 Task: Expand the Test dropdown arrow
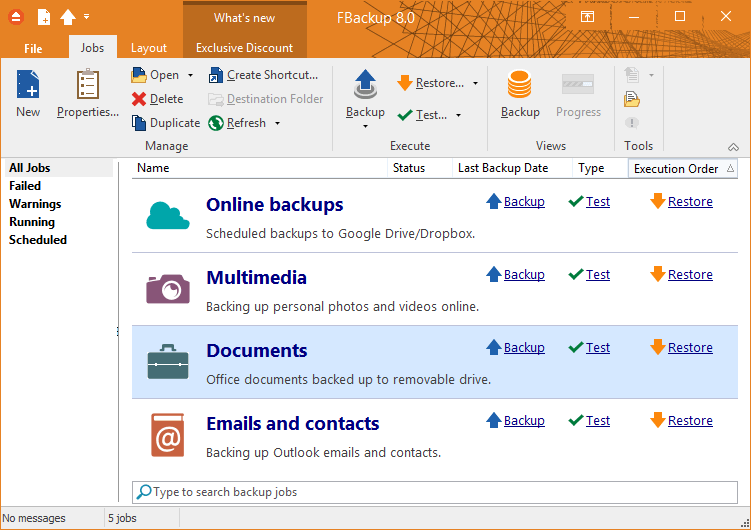click(458, 115)
